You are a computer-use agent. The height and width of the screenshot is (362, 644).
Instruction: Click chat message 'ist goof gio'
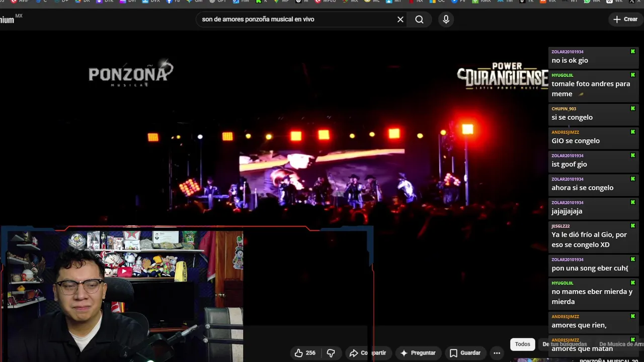click(569, 164)
